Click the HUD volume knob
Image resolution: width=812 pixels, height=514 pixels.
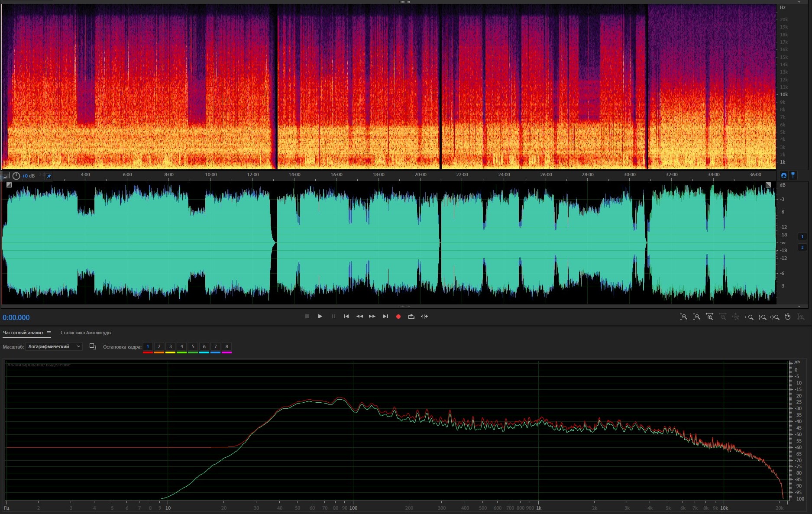click(x=16, y=176)
